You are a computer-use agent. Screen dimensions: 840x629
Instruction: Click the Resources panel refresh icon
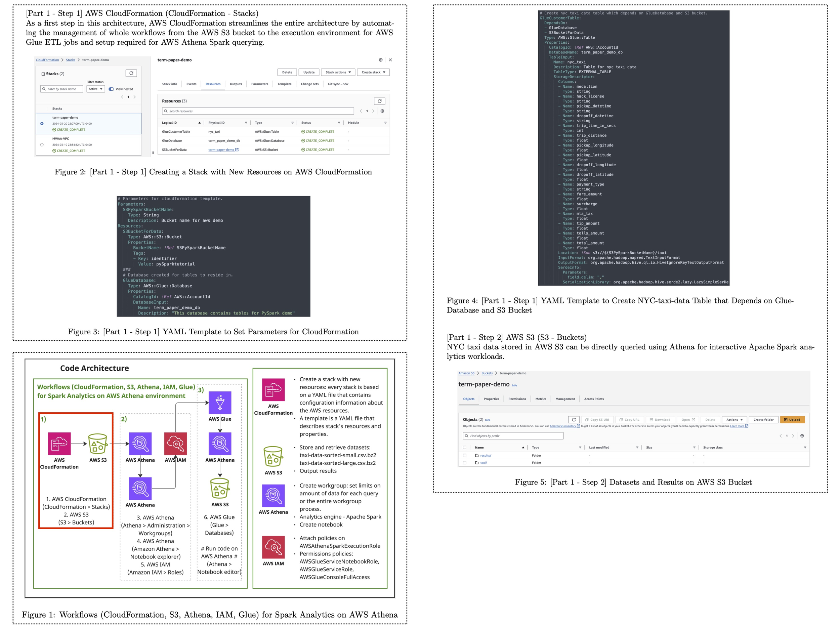379,101
